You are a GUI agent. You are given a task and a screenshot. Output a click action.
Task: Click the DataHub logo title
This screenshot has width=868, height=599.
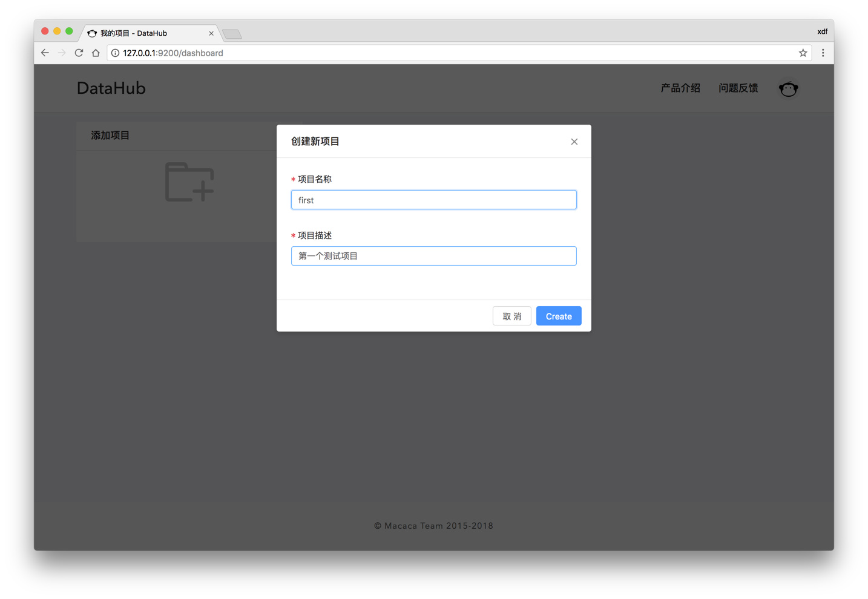click(x=111, y=88)
